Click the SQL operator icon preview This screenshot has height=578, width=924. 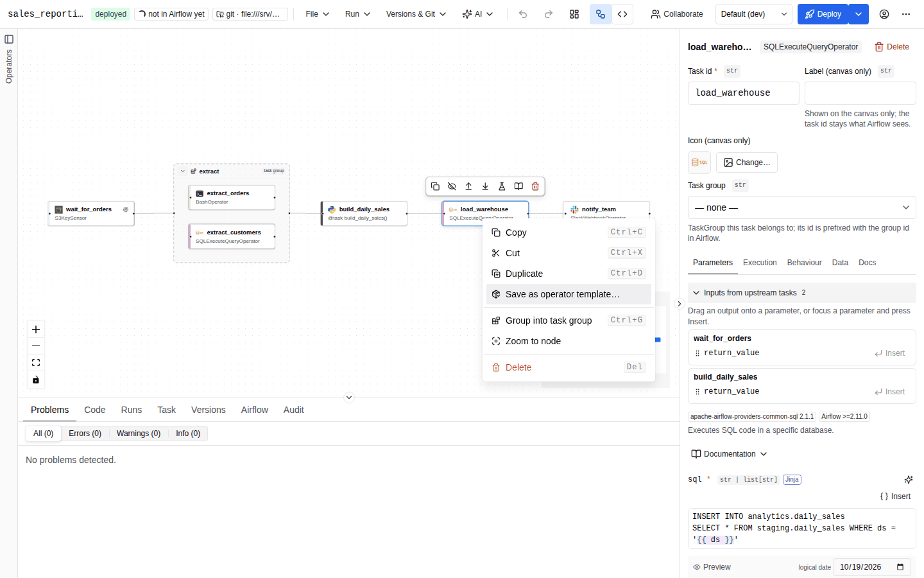coord(699,162)
